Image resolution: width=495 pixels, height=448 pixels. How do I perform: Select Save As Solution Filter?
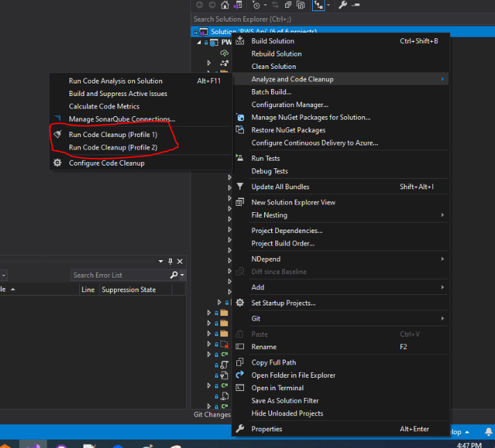(341, 401)
